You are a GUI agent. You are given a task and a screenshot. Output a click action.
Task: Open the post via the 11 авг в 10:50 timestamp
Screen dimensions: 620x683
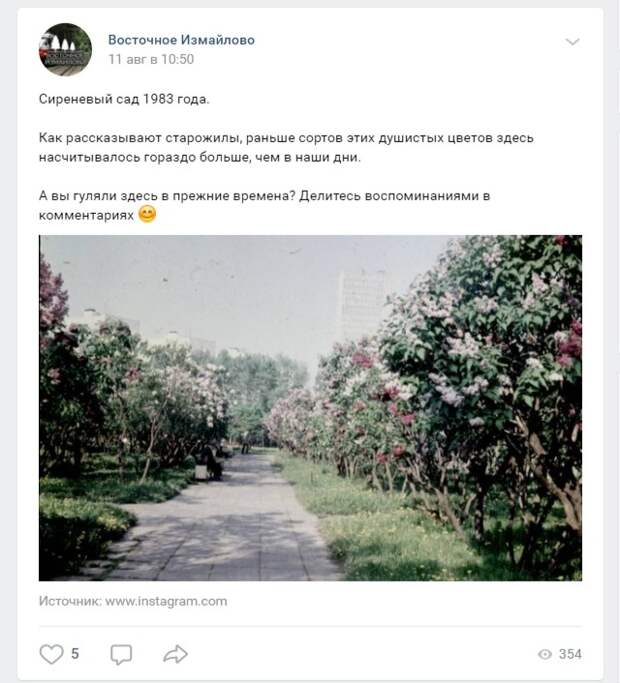151,59
